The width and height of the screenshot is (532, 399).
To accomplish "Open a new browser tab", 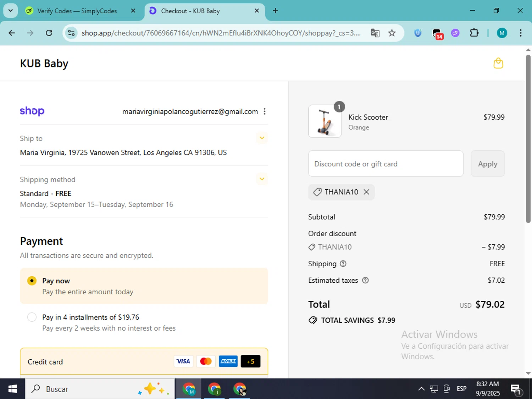I will coord(275,11).
